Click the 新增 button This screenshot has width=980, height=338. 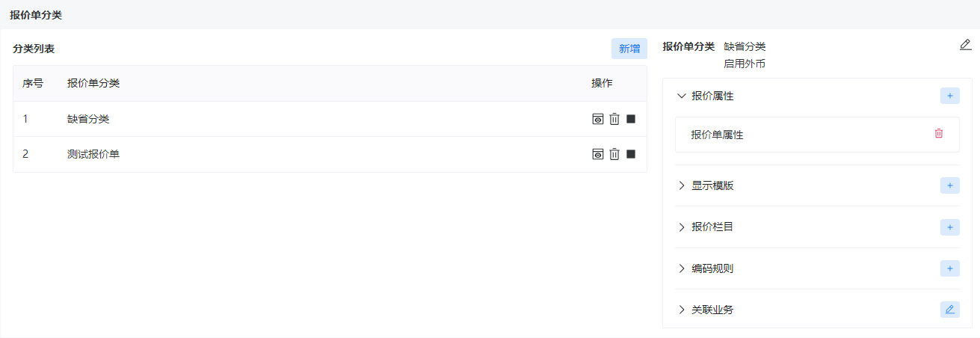pos(629,49)
